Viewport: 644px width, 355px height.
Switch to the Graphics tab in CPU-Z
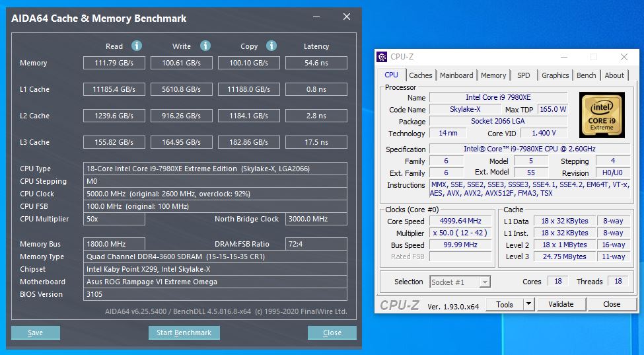tap(555, 75)
